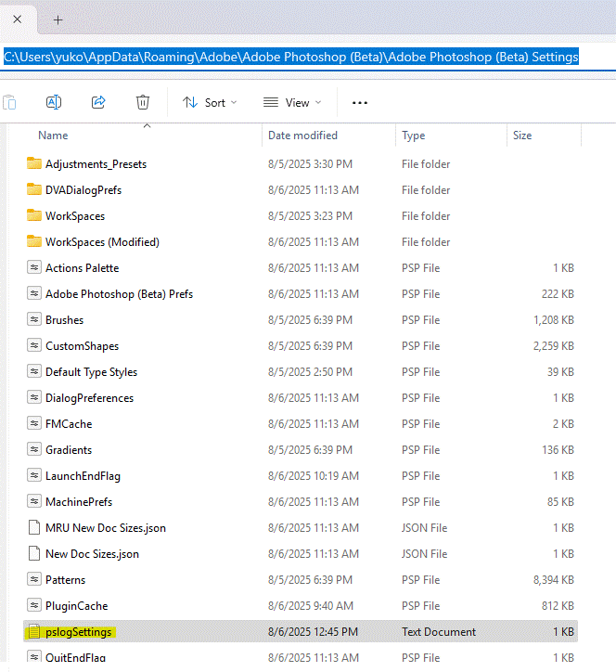The width and height of the screenshot is (616, 672).
Task: Click the Gradients file name
Action: [x=69, y=450]
